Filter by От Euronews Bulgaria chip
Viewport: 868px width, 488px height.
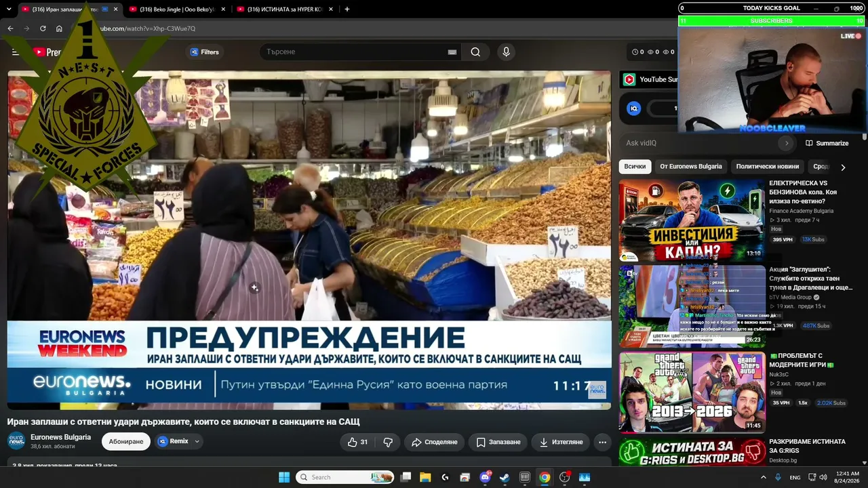[691, 167]
